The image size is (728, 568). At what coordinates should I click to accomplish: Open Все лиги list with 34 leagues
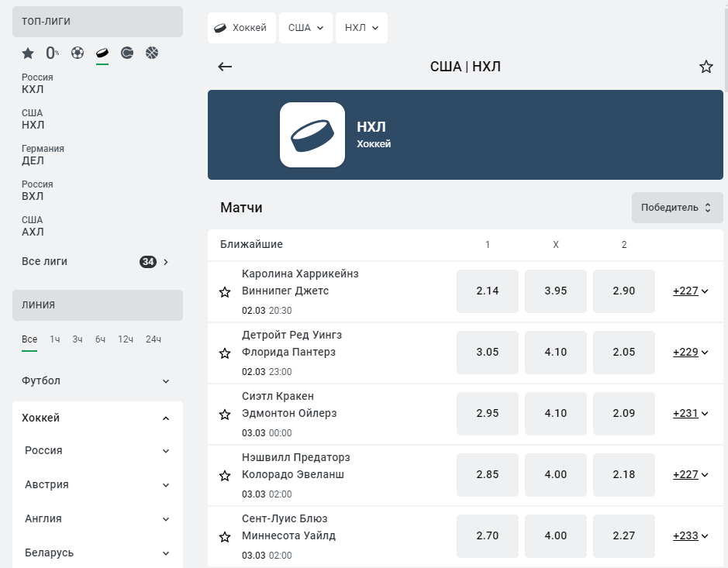(95, 262)
